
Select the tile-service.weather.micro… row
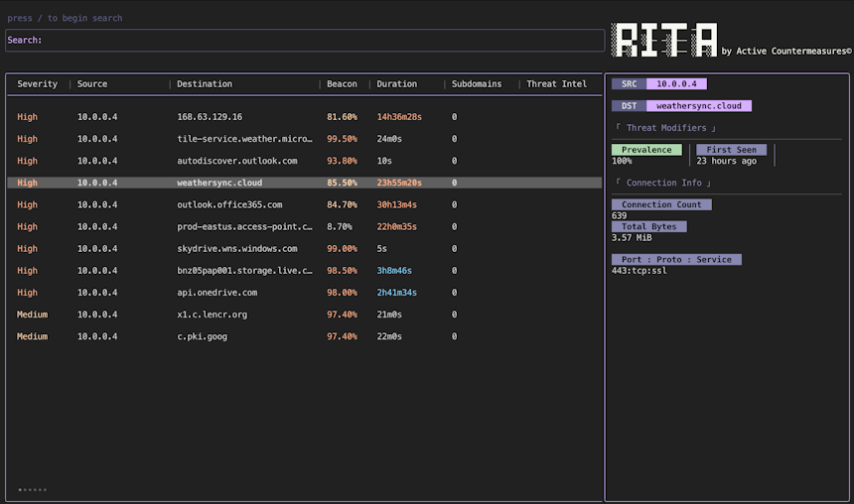pyautogui.click(x=305, y=139)
